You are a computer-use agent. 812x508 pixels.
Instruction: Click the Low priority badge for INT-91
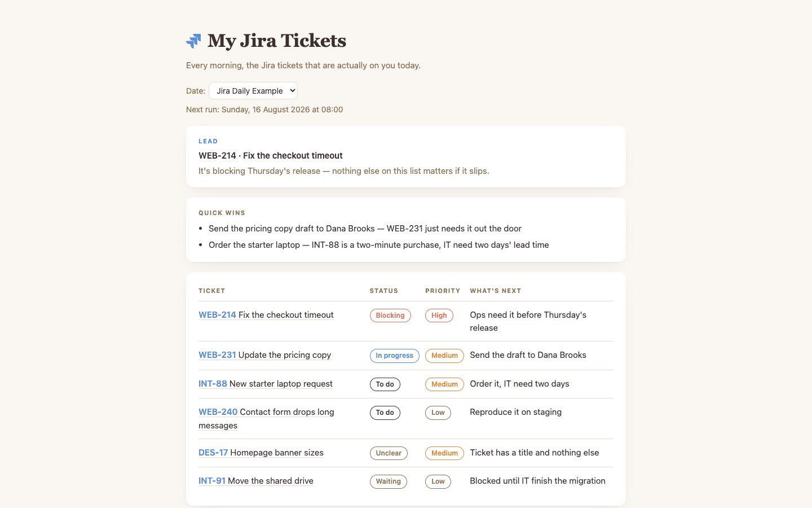(438, 481)
